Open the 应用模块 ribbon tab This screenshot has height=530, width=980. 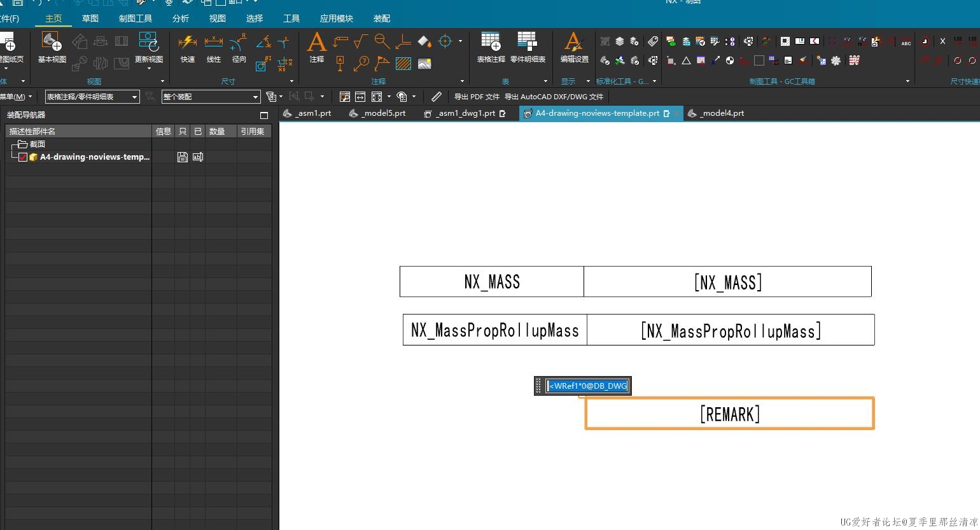pos(337,18)
